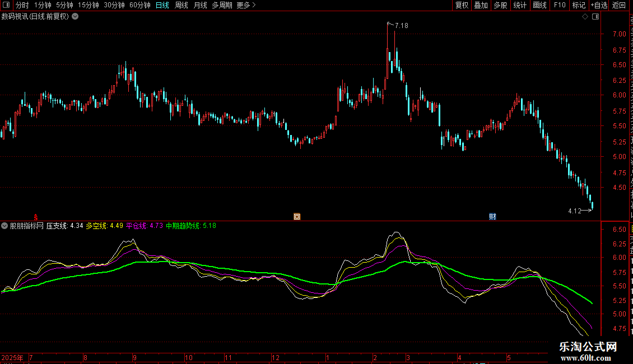The width and height of the screenshot is (633, 364).
Task: Add stock with +自选 button
Action: pyautogui.click(x=599, y=5)
